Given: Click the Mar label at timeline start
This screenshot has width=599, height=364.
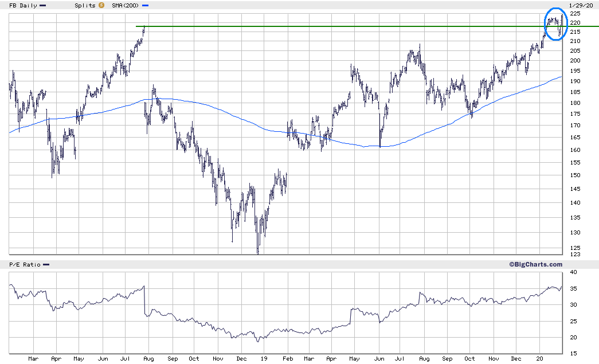Looking at the screenshot, I should [x=33, y=359].
